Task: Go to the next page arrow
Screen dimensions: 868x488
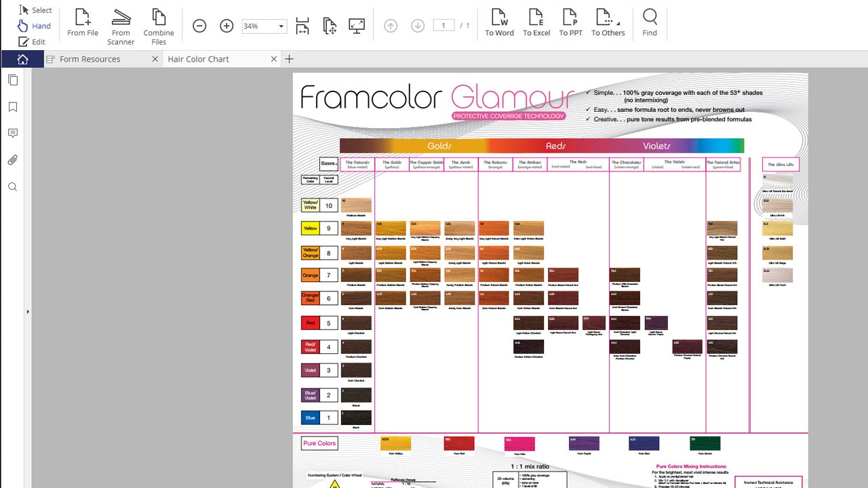Action: [x=418, y=26]
